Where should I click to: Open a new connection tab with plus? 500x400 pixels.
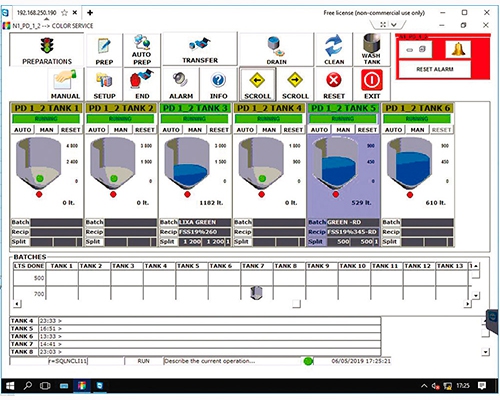(x=90, y=13)
